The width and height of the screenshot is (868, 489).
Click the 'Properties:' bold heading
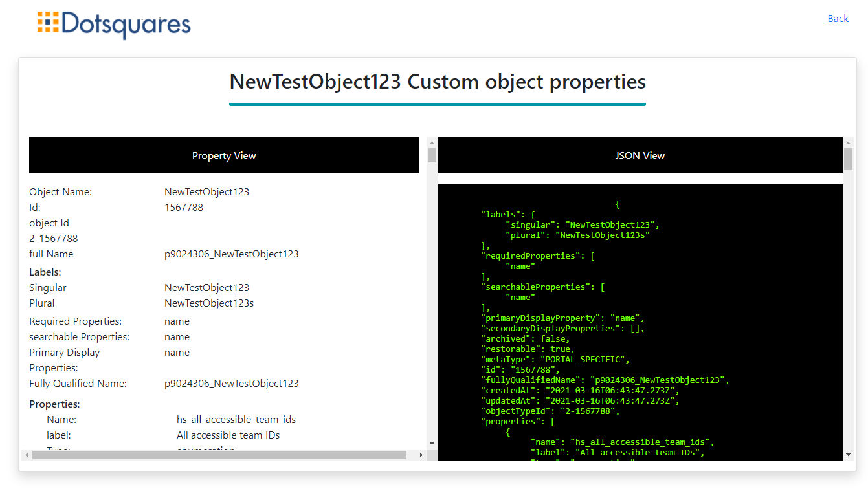[x=54, y=404]
